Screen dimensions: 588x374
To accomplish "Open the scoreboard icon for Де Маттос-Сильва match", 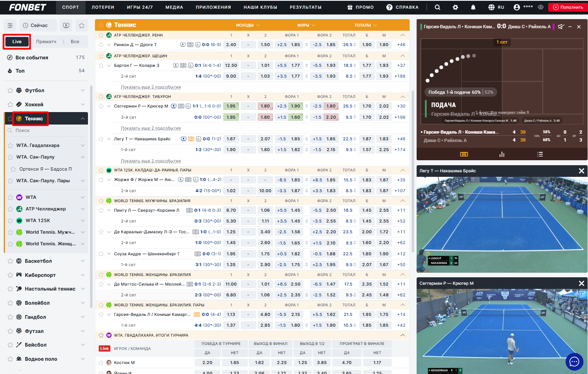I will [190, 284].
